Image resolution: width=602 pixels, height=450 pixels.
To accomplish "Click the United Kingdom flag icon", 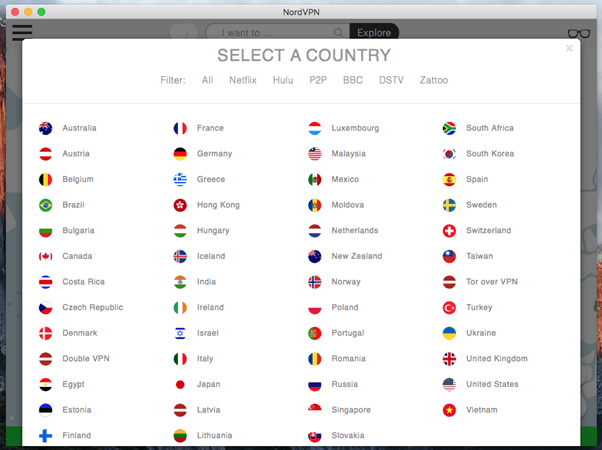I will click(449, 359).
